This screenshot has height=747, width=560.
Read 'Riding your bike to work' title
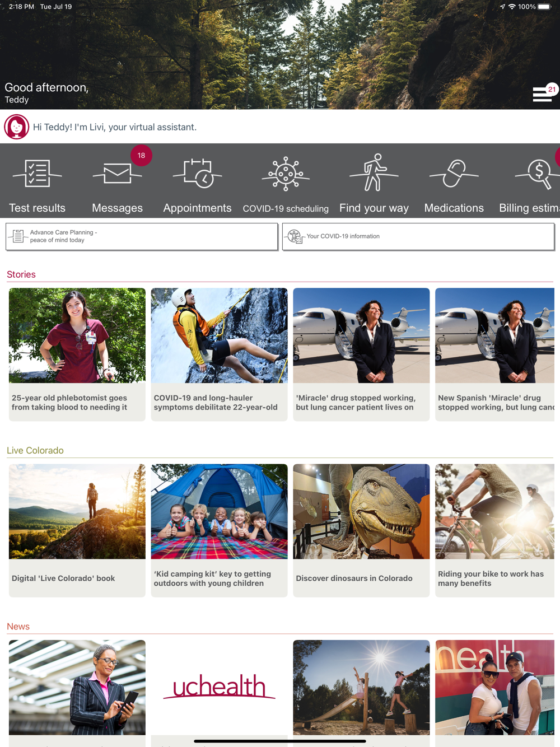coord(491,578)
